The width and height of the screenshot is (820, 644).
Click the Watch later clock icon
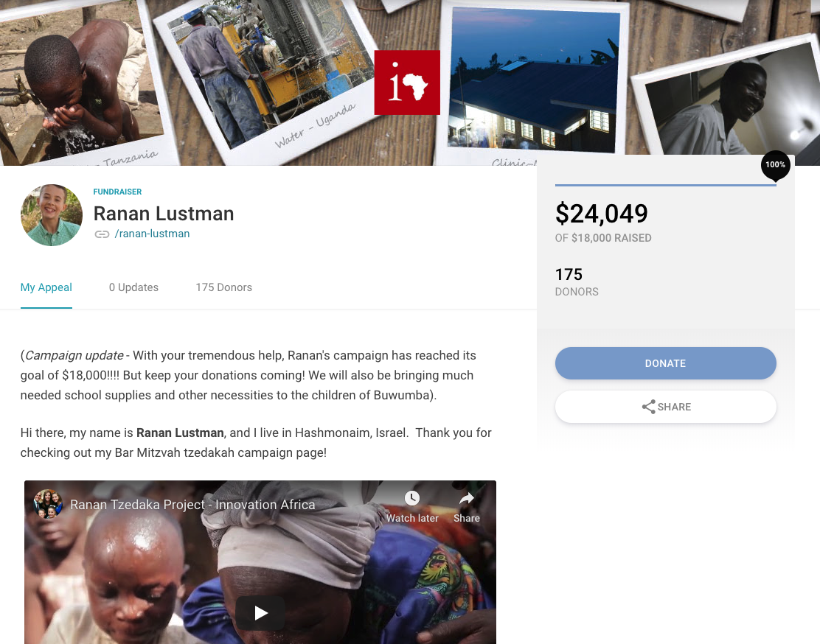(x=412, y=497)
